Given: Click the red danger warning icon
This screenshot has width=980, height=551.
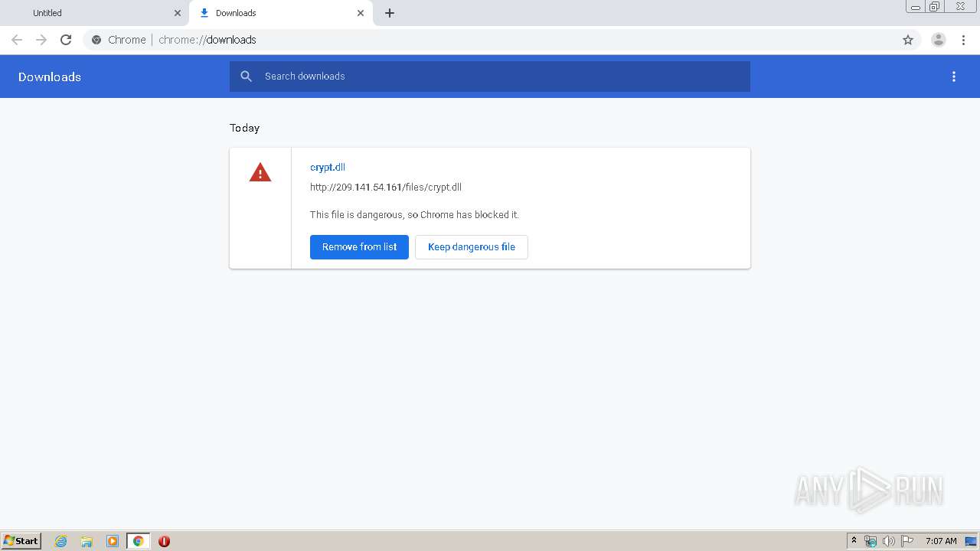Looking at the screenshot, I should [260, 173].
